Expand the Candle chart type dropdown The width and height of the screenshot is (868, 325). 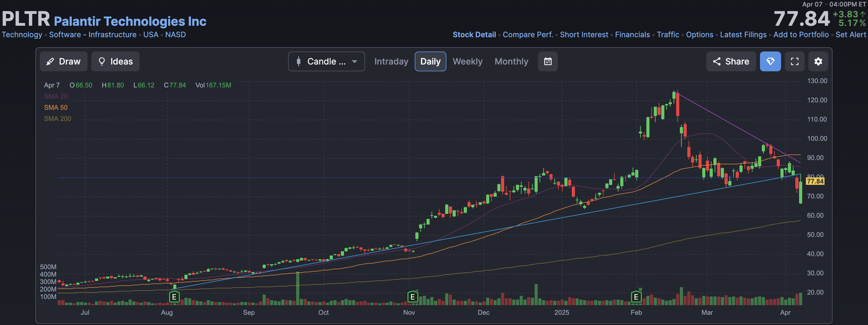click(x=326, y=61)
